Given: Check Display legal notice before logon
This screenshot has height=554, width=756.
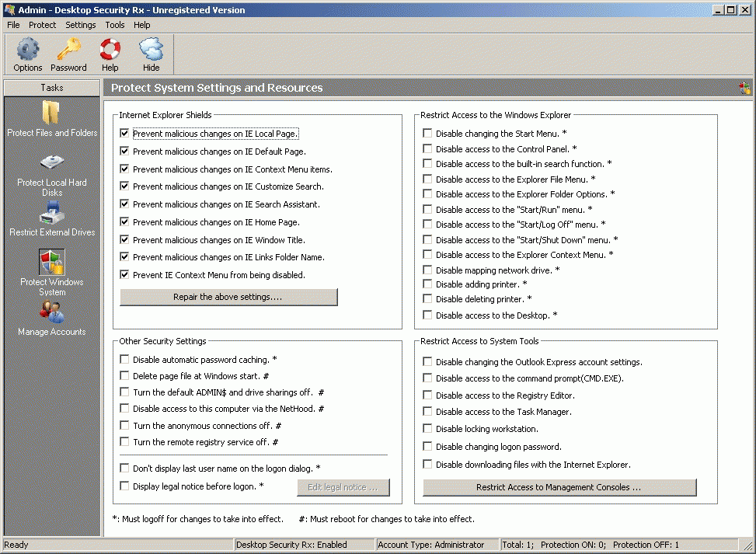Looking at the screenshot, I should 124,486.
